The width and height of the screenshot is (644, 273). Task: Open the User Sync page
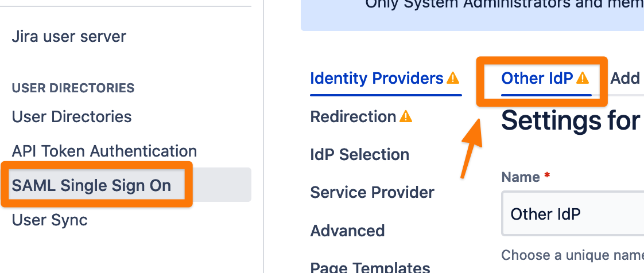click(50, 220)
